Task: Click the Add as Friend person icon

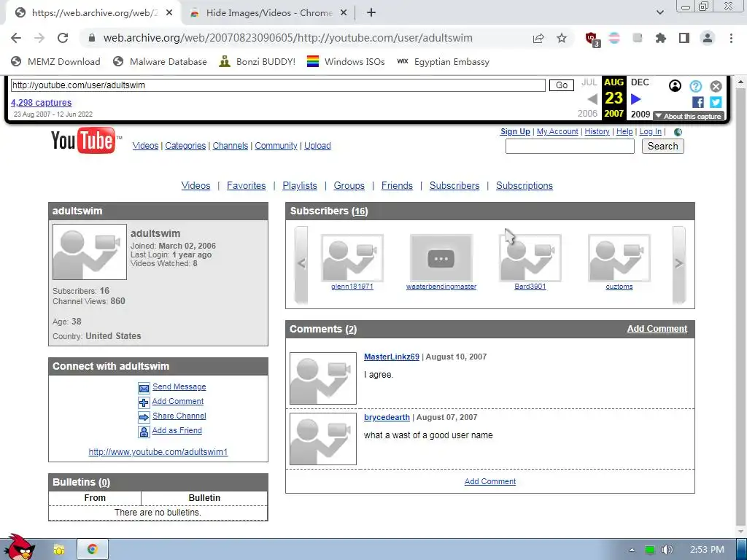Action: tap(144, 432)
